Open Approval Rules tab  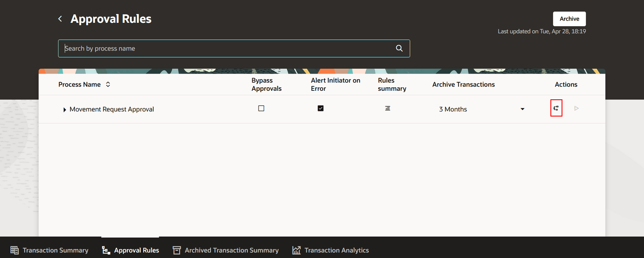point(131,250)
